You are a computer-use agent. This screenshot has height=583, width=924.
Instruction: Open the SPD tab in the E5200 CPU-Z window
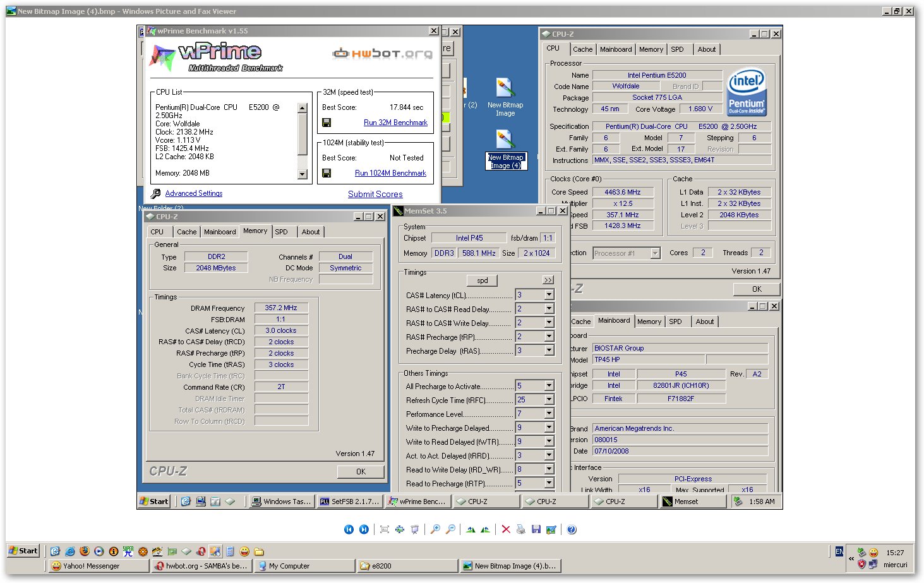pyautogui.click(x=677, y=49)
